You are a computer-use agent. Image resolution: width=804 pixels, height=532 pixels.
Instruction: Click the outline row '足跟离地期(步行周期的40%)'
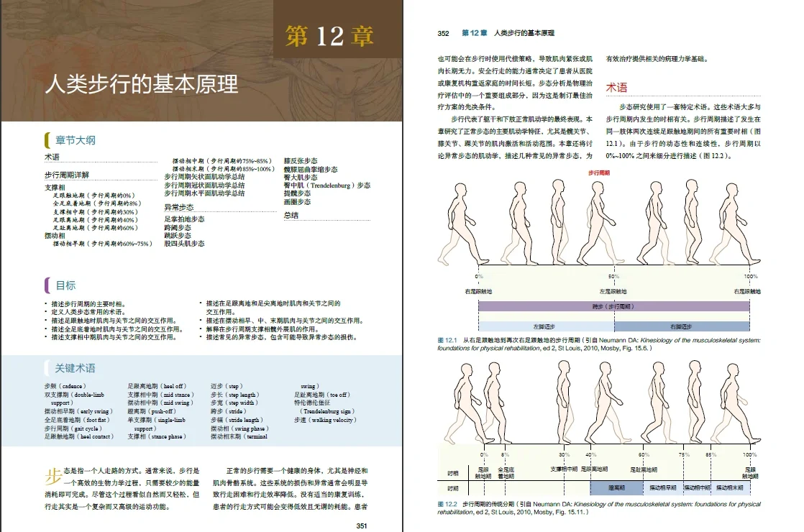96,220
